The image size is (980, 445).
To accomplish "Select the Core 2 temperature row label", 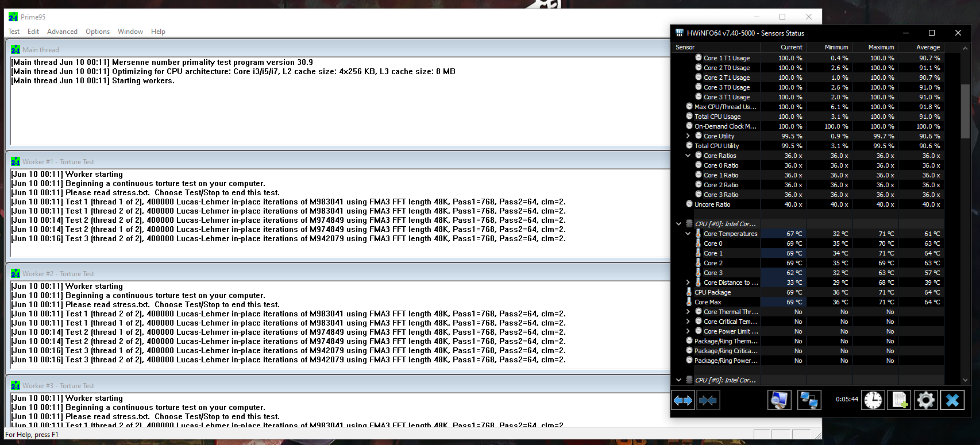I will coord(713,263).
